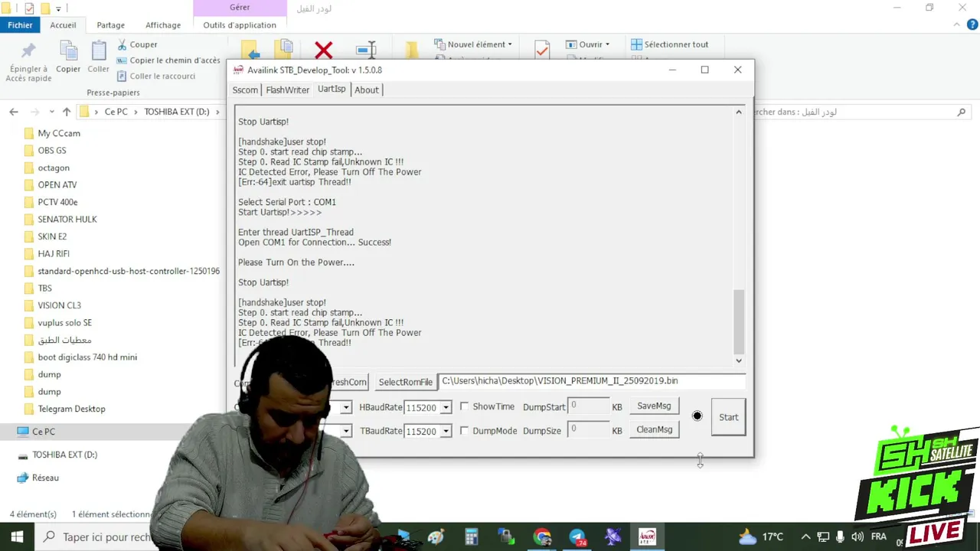Image resolution: width=980 pixels, height=551 pixels.
Task: Switch to the Affichage ribbon tab
Action: (163, 24)
